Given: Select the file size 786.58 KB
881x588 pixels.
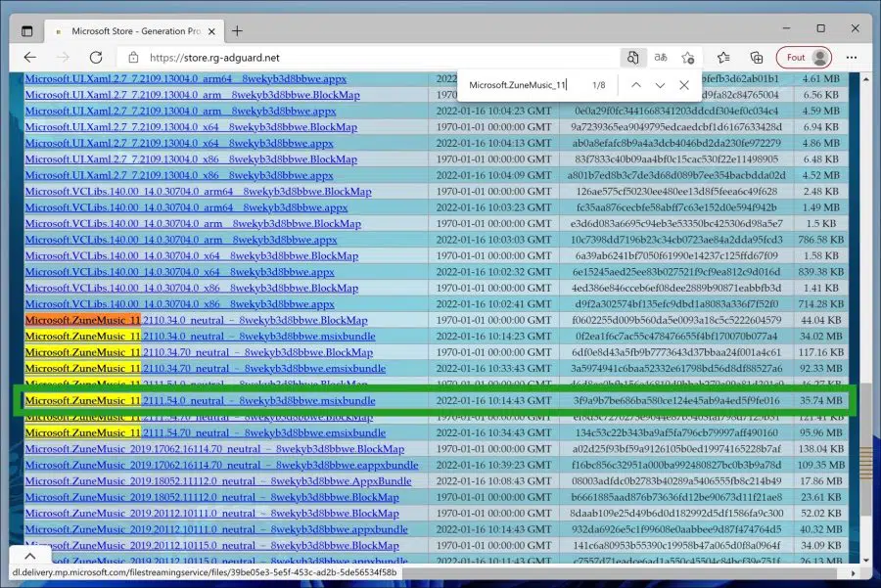Looking at the screenshot, I should pos(821,240).
